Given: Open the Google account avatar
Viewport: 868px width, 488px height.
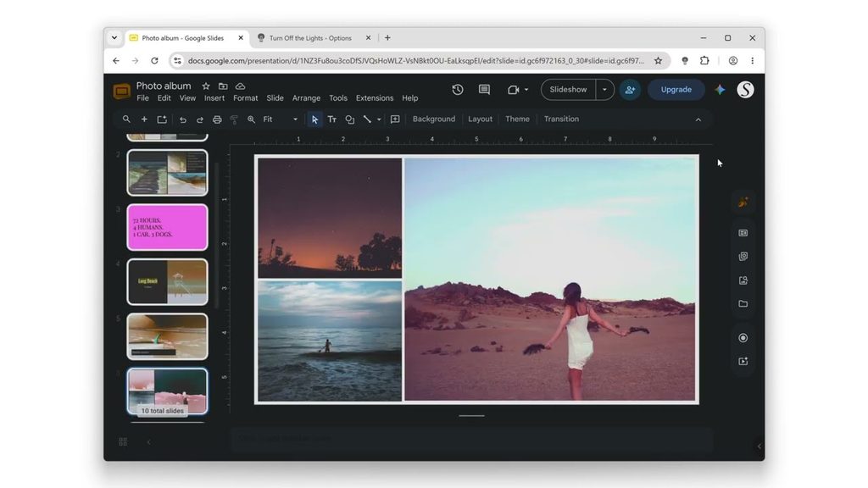Looking at the screenshot, I should pos(745,90).
